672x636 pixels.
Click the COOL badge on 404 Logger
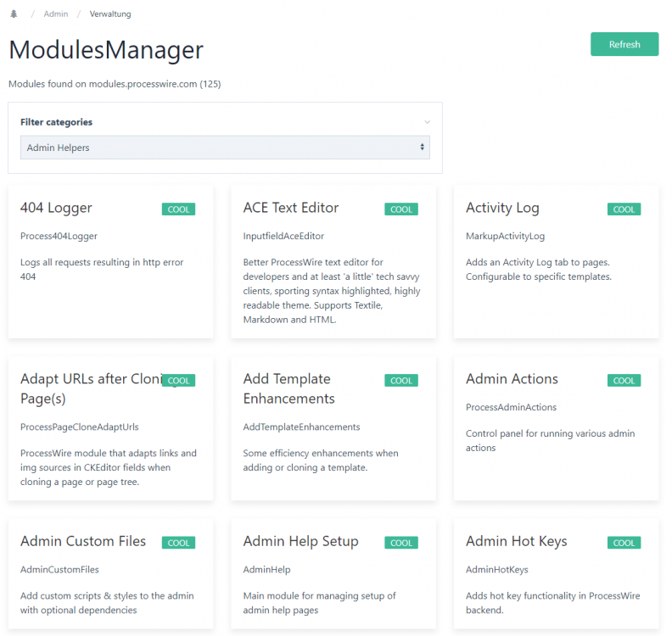point(178,209)
